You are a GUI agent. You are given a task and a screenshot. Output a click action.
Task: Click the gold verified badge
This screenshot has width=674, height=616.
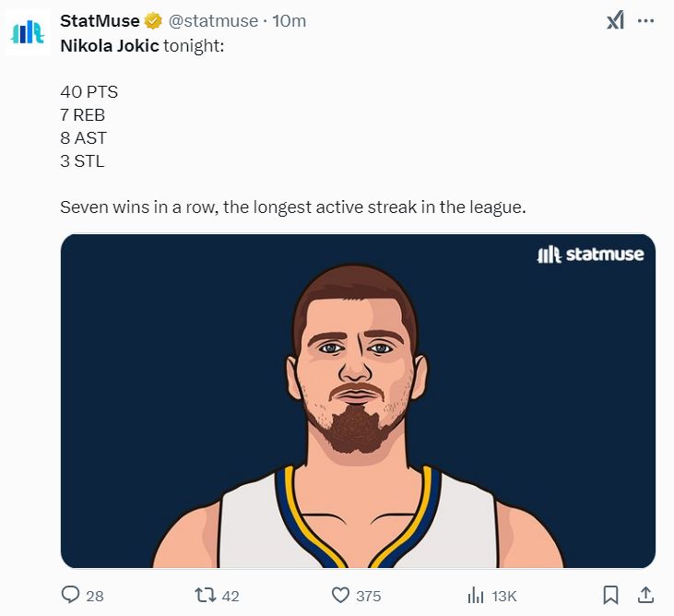[x=153, y=21]
